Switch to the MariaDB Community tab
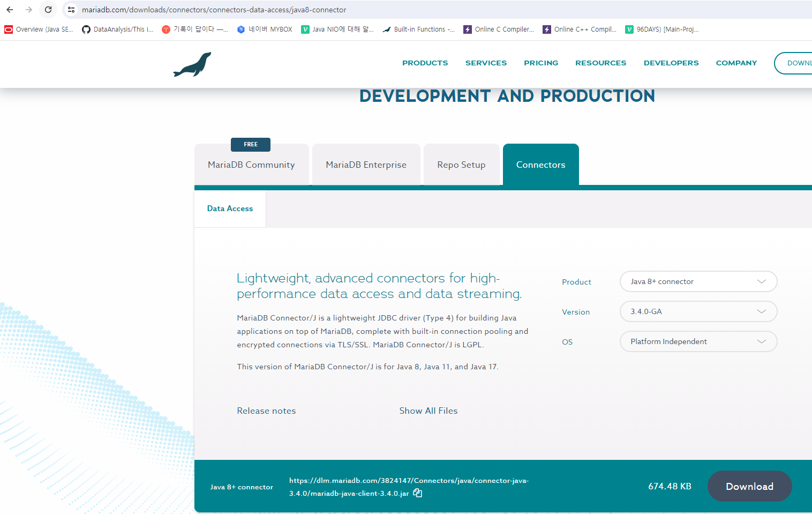The image size is (812, 514). pyautogui.click(x=251, y=165)
